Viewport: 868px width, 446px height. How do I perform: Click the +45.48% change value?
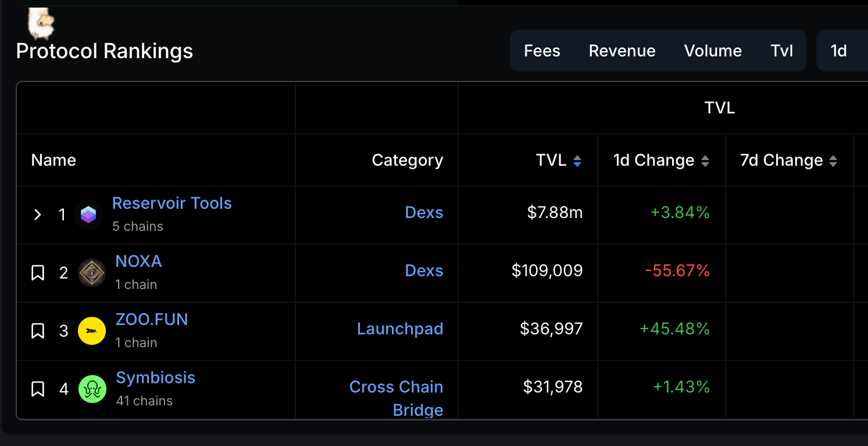(674, 329)
